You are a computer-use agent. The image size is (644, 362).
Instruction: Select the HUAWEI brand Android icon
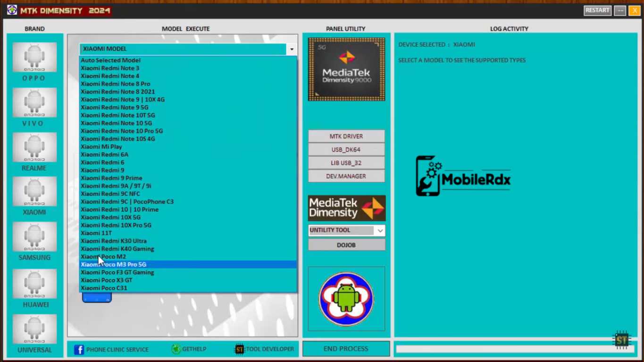click(x=34, y=284)
